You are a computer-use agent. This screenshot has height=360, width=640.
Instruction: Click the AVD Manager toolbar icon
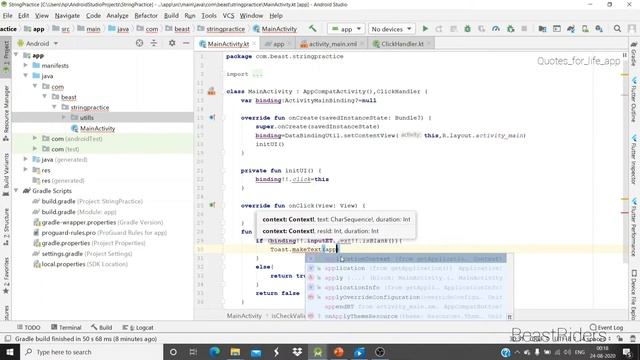[585, 29]
